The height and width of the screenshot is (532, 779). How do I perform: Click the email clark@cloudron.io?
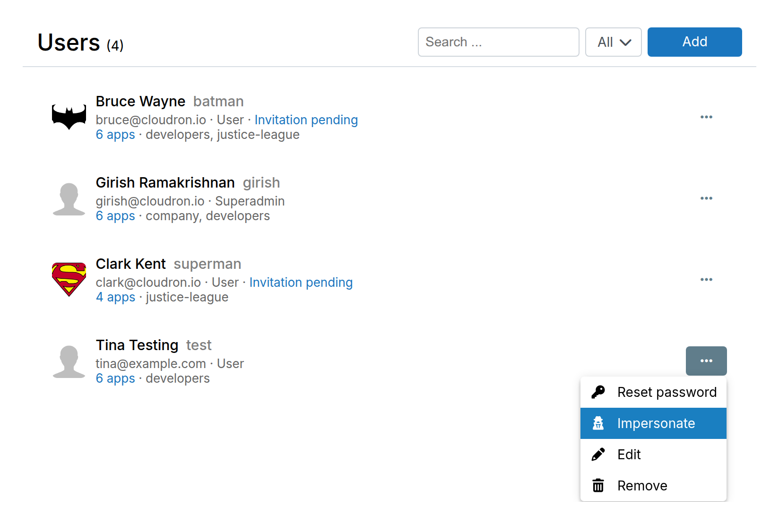(148, 283)
